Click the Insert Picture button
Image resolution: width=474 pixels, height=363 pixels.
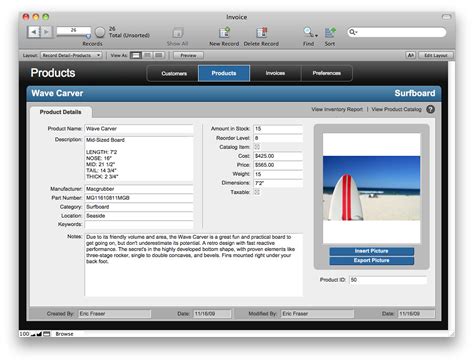tap(371, 251)
